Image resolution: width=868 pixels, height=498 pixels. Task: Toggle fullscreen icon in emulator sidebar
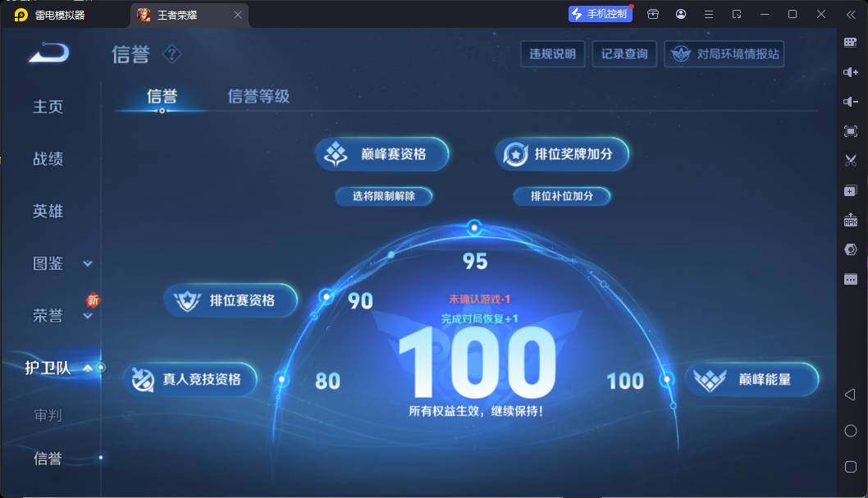click(851, 131)
